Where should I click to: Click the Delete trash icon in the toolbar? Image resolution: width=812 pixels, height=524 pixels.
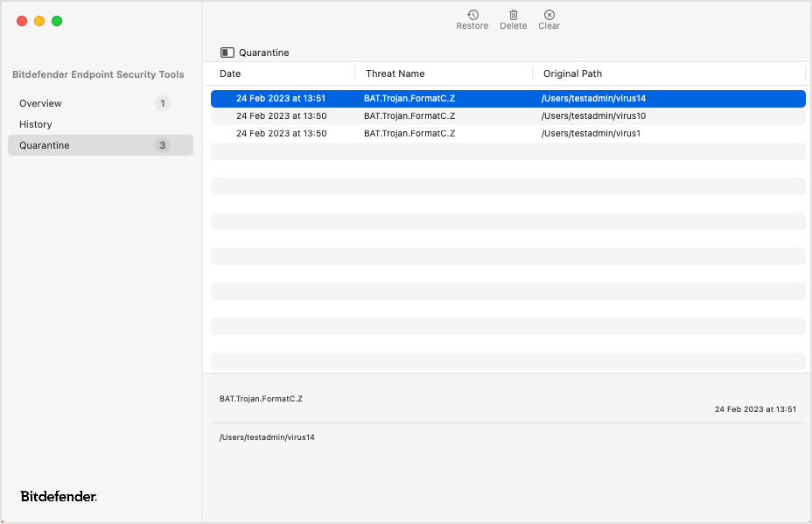(x=513, y=16)
